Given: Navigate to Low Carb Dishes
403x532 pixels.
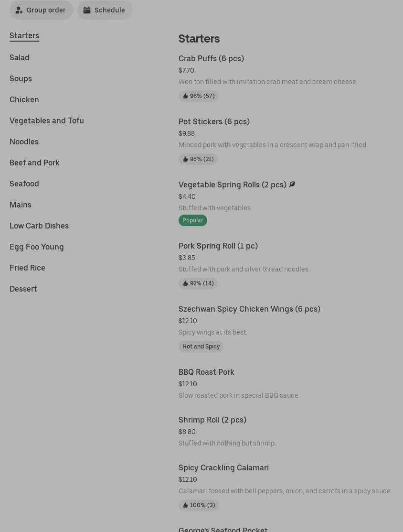Looking at the screenshot, I should click(x=39, y=226).
